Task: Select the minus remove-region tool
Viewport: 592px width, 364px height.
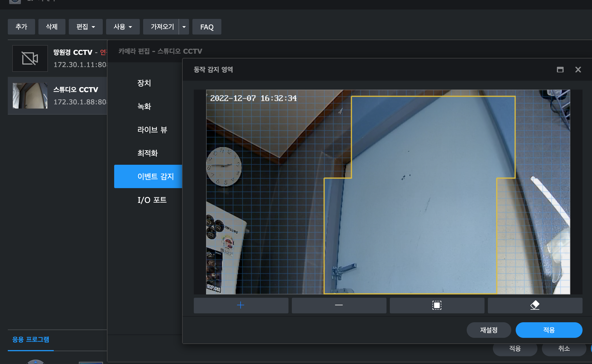Action: tap(339, 305)
